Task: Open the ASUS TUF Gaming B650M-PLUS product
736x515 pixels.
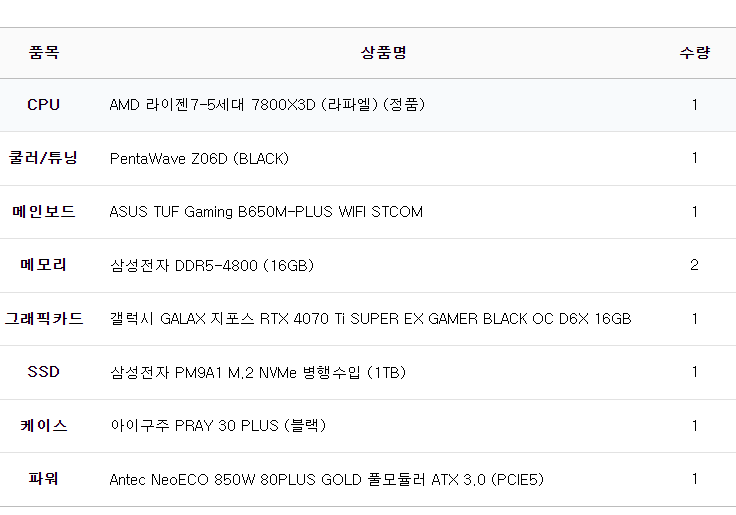Action: pos(266,212)
